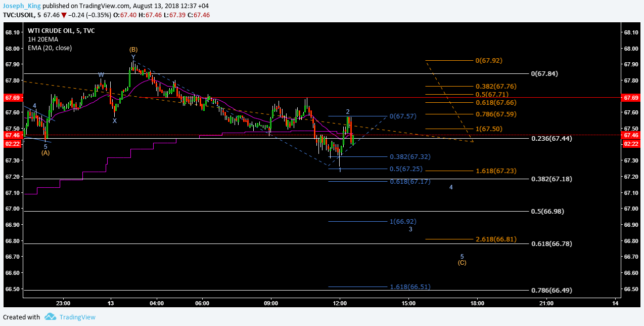
Task: Click the 06:00 time axis label
Action: click(203, 303)
